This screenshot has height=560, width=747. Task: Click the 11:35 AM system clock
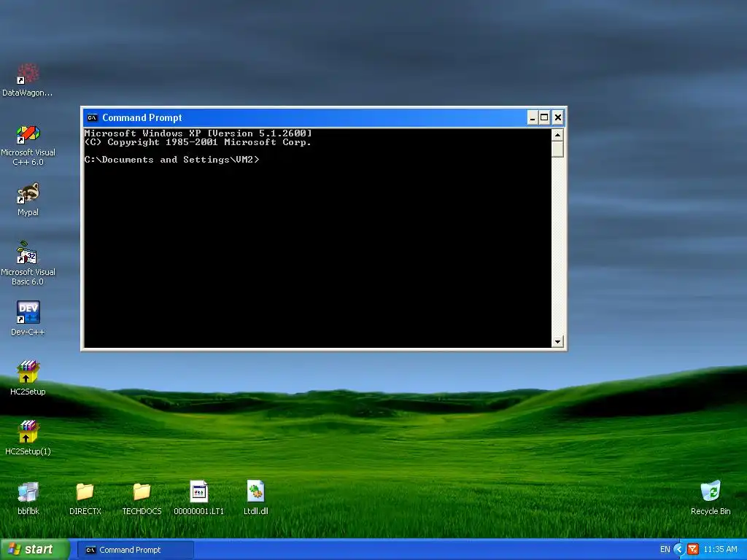[720, 550]
